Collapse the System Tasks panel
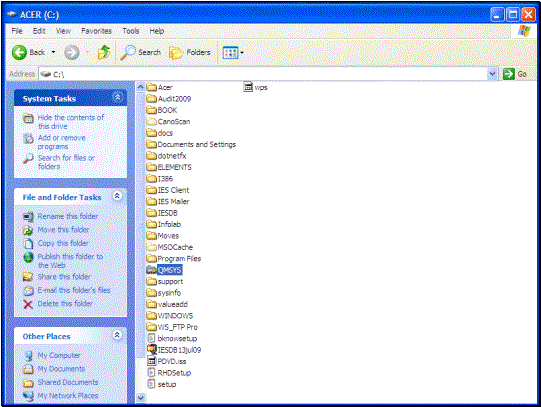Image resolution: width=541 pixels, height=407 pixels. [117, 98]
